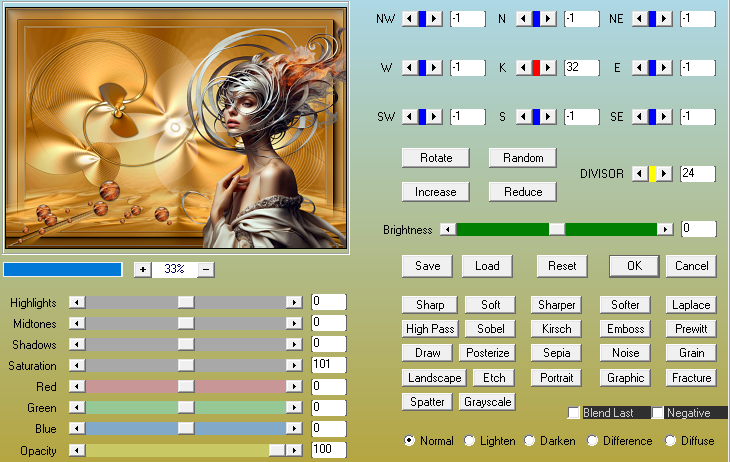The height and width of the screenshot is (462, 730).
Task: Click left arrow of Saturation slider
Action: pos(77,365)
